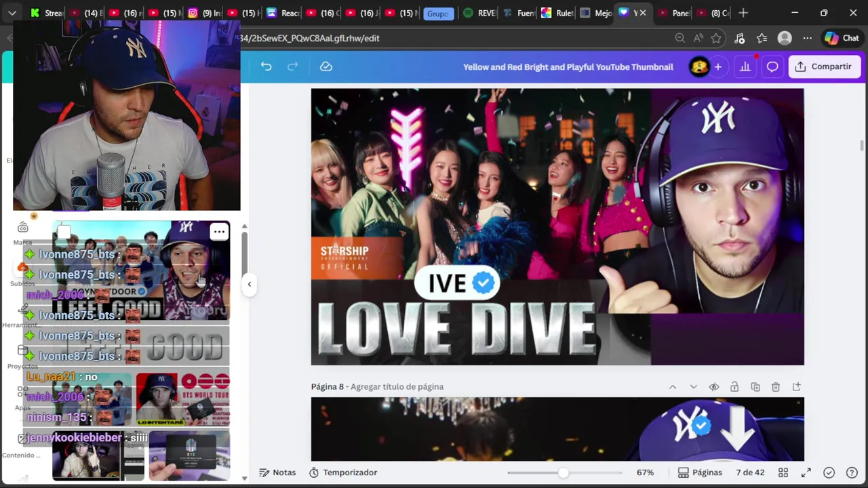Open Temporizador timer
This screenshot has width=868, height=488.
pyautogui.click(x=343, y=472)
